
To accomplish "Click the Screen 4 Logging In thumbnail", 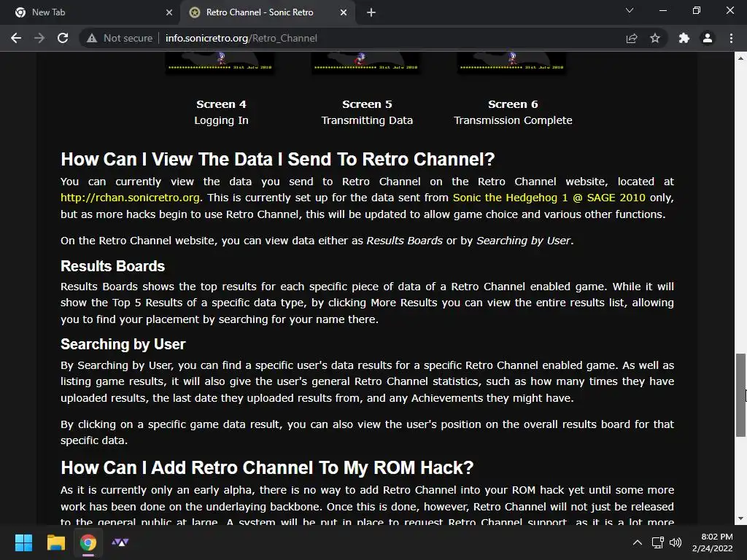I will pyautogui.click(x=221, y=63).
